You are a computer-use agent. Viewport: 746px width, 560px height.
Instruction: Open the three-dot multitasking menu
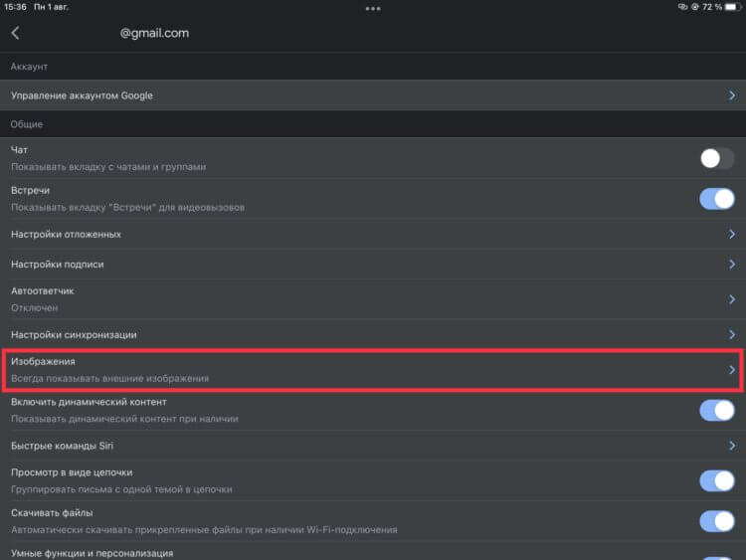(373, 8)
